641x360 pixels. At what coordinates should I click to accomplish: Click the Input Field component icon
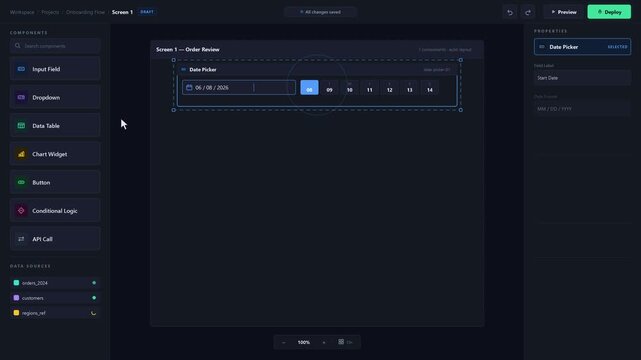coord(21,69)
